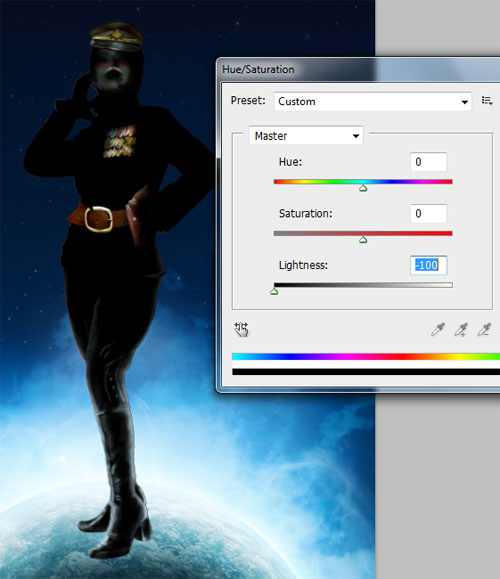Focus the Hue value field

428,162
